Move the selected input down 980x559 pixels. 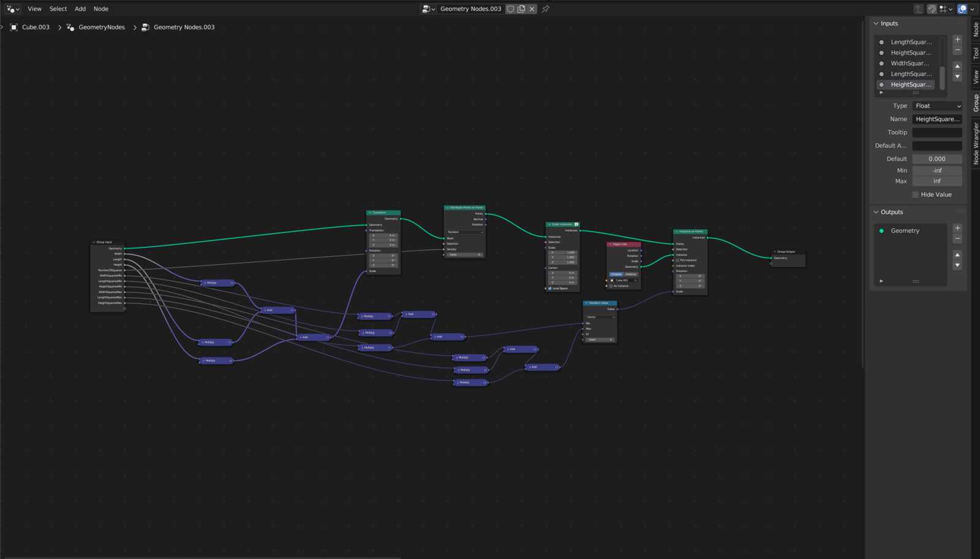(x=957, y=77)
